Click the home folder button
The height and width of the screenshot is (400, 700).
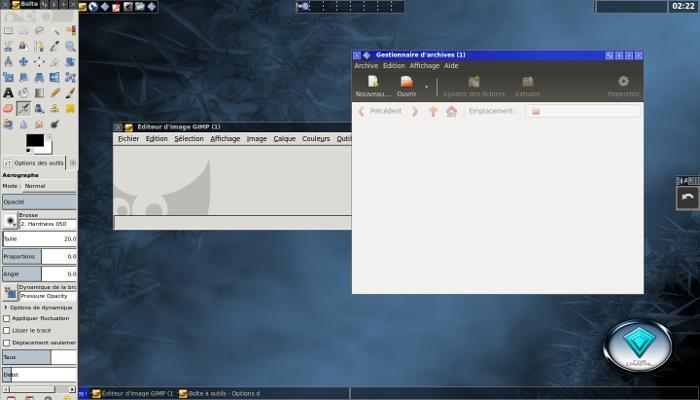point(451,111)
